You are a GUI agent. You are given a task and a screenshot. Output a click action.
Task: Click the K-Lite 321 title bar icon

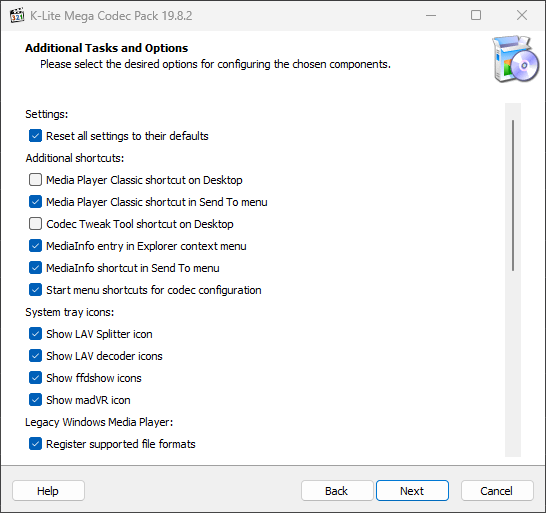pos(17,15)
